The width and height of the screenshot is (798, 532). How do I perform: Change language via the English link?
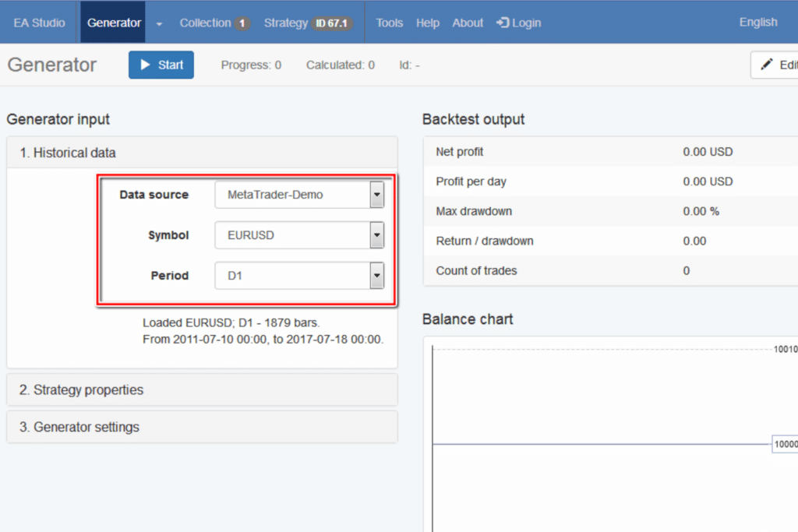coord(757,22)
